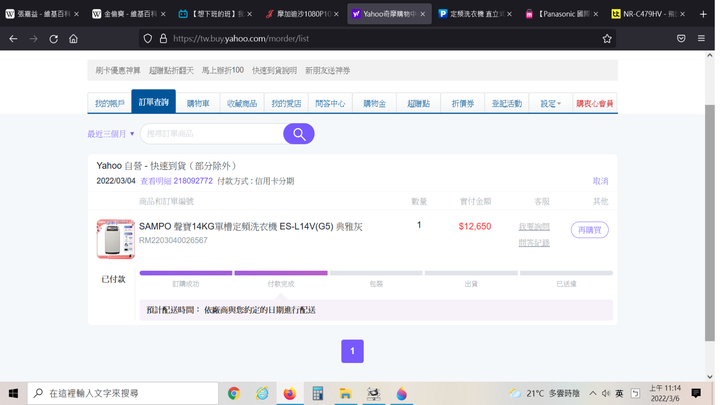Viewport: 720px width, 405px height.
Task: Open the SAMPO washing machine product title
Action: (251, 226)
